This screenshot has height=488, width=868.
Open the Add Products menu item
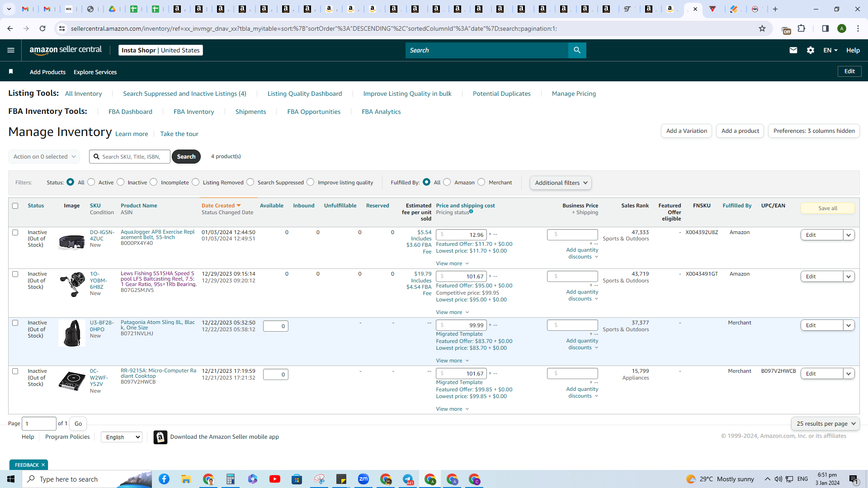click(47, 72)
